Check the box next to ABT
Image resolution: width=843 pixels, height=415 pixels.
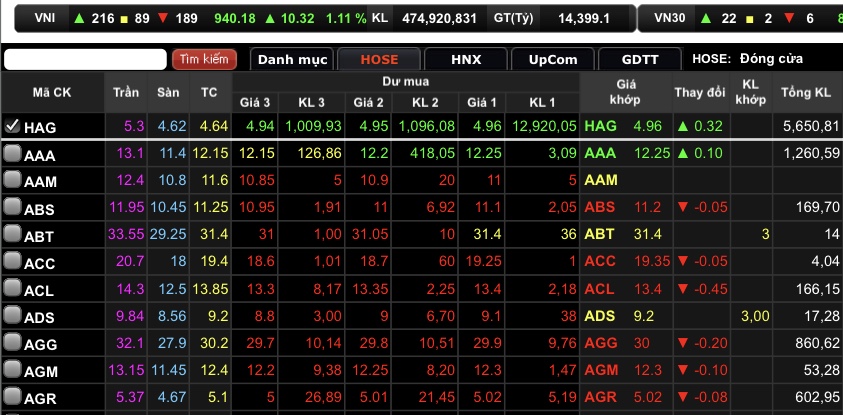click(x=12, y=235)
